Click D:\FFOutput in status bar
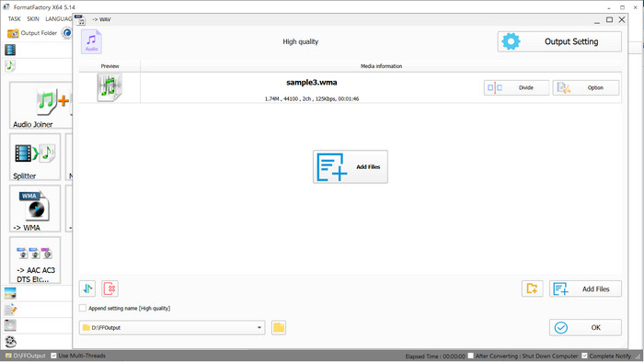 pyautogui.click(x=26, y=356)
